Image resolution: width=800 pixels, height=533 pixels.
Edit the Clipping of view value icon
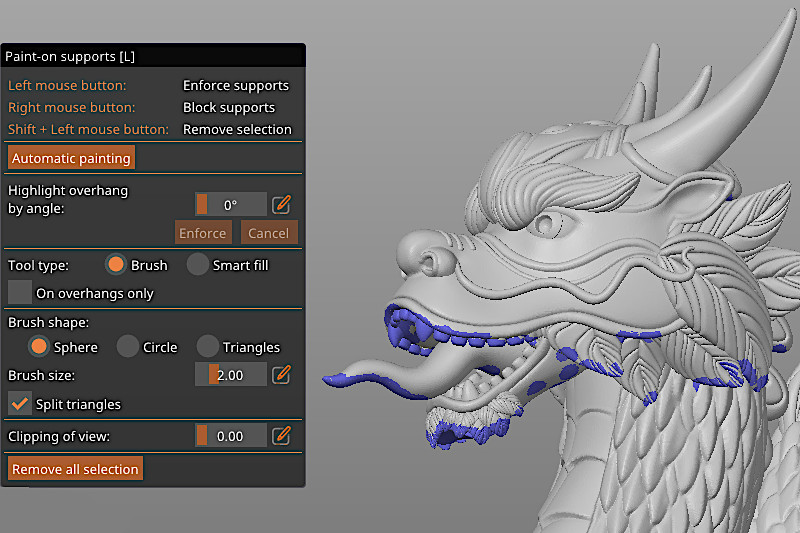point(282,436)
